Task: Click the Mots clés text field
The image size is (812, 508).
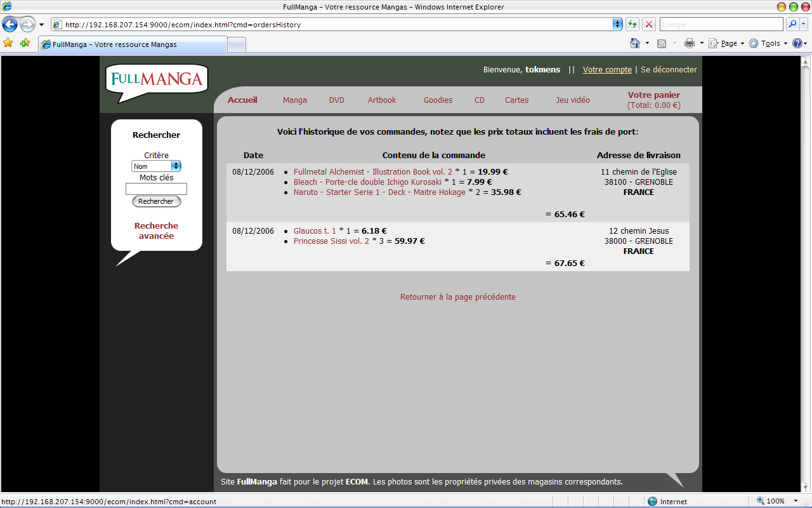Action: (156, 189)
